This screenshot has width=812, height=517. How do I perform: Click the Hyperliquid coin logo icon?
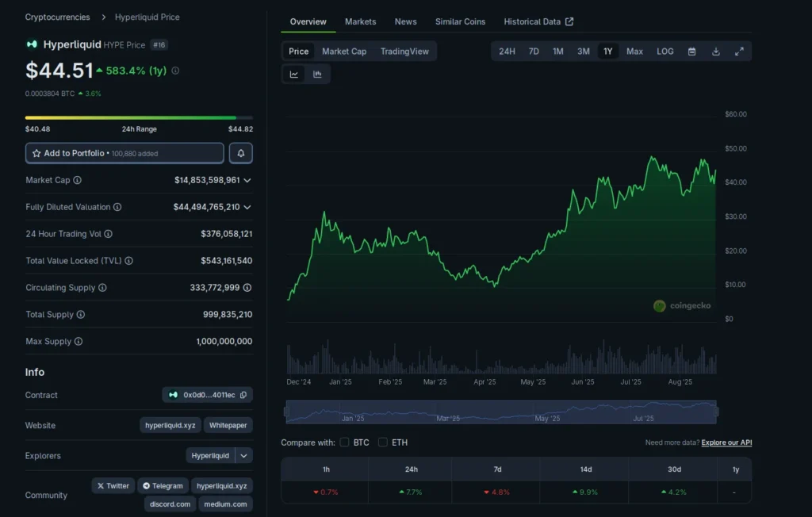coord(32,44)
